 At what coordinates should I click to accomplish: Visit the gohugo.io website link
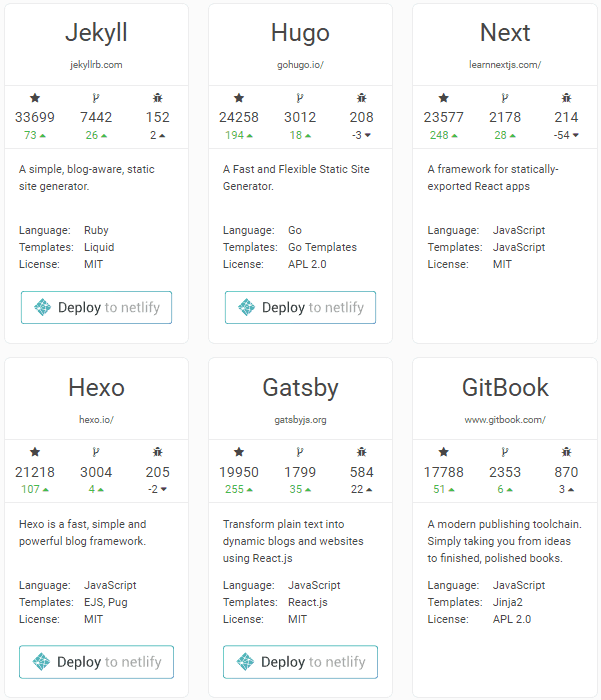300,64
